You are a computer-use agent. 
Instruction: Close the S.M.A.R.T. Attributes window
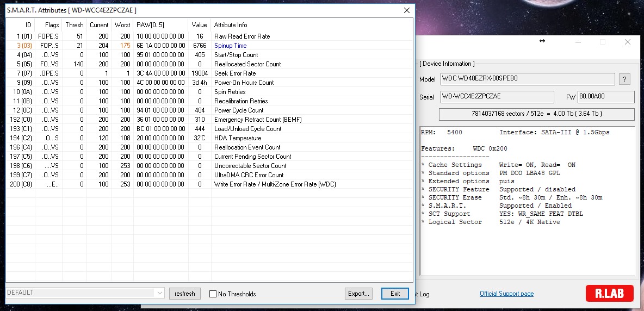(x=407, y=10)
